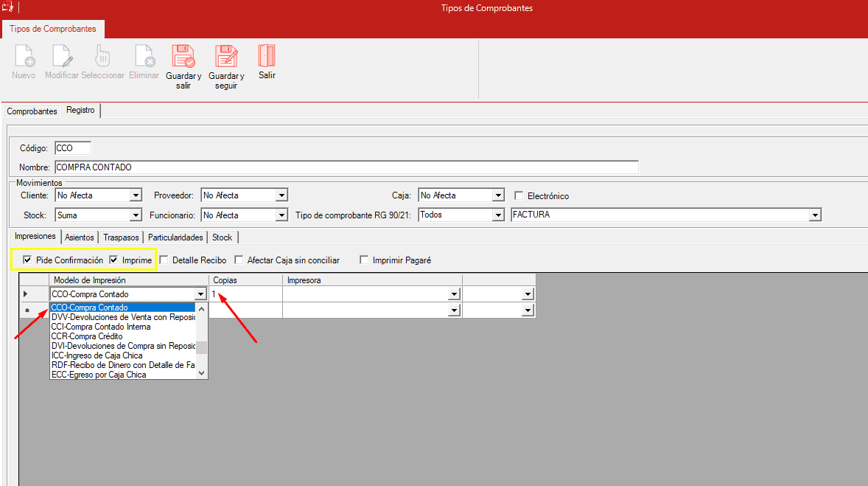Open the Caja dropdown
Screen dimensions: 868x486
(x=498, y=195)
